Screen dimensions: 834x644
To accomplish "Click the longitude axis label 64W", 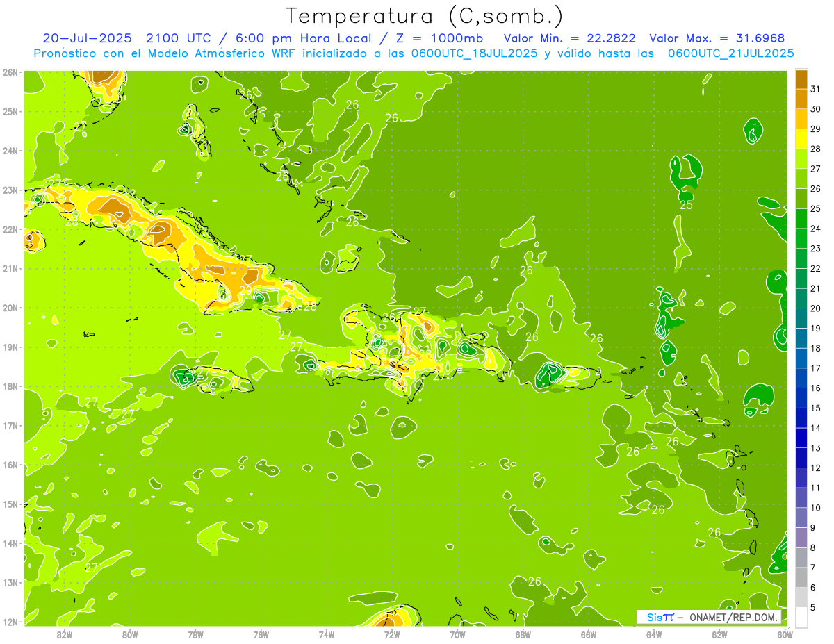I will (654, 634).
